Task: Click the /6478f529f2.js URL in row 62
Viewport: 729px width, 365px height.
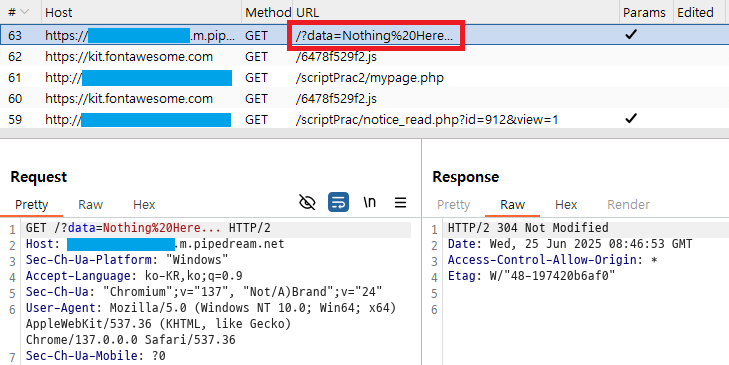Action: [336, 57]
